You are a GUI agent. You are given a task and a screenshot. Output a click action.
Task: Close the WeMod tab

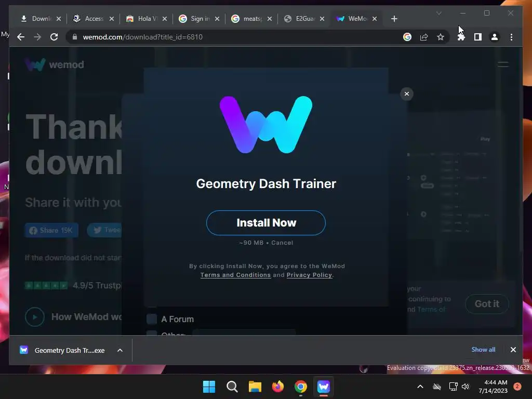[x=375, y=19]
